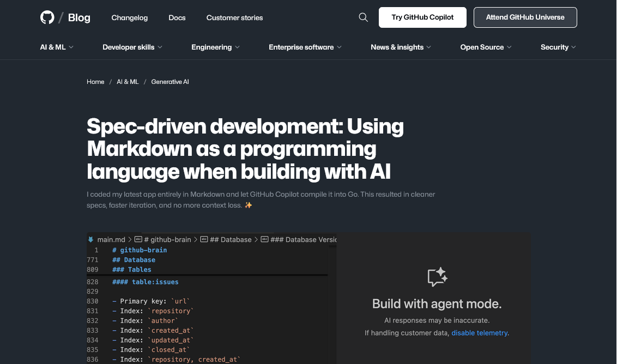Open the Docs link in header

pyautogui.click(x=177, y=18)
